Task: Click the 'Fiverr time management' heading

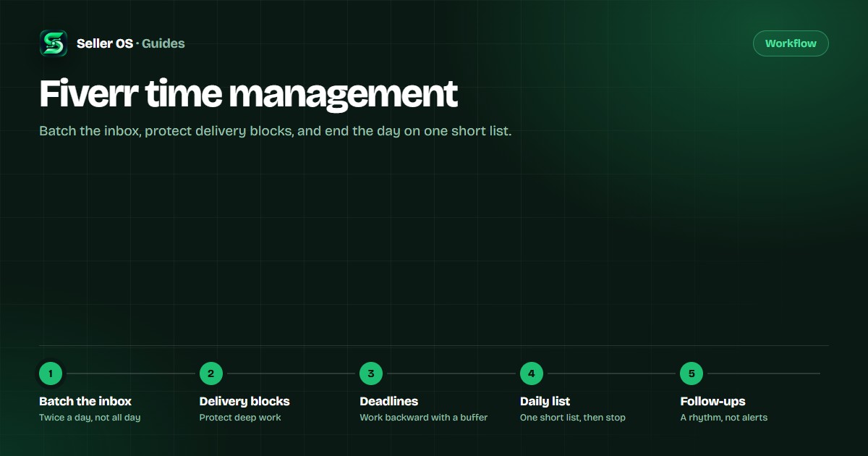Action: tap(249, 94)
